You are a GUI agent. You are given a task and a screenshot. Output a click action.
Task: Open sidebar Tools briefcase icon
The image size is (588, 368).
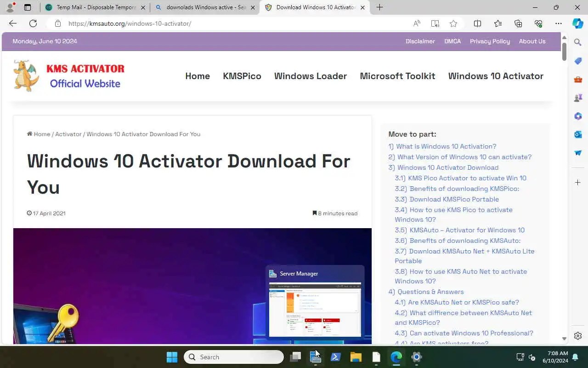(578, 79)
